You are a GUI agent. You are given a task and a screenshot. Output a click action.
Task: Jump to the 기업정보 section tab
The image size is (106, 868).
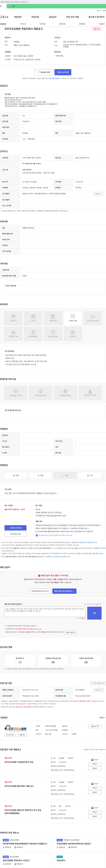pos(102,24)
